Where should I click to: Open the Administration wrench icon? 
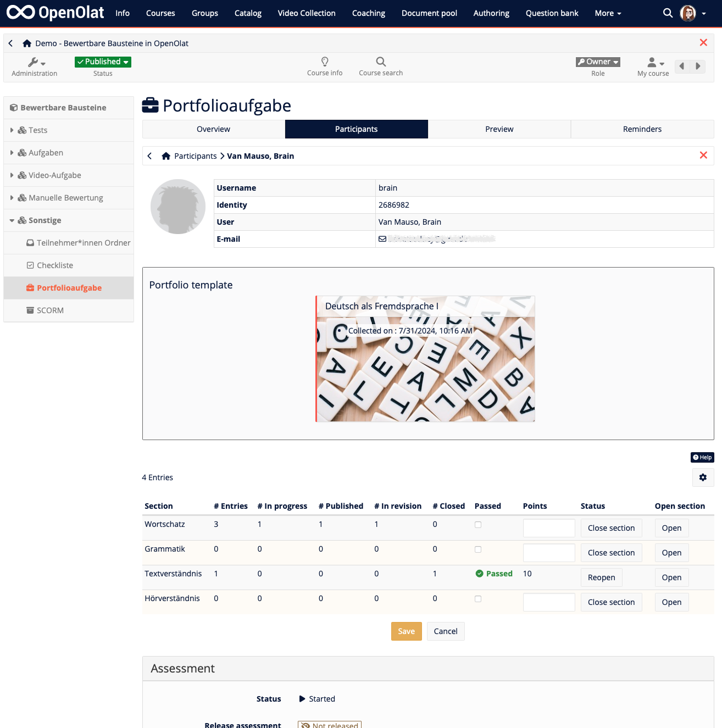(x=34, y=63)
